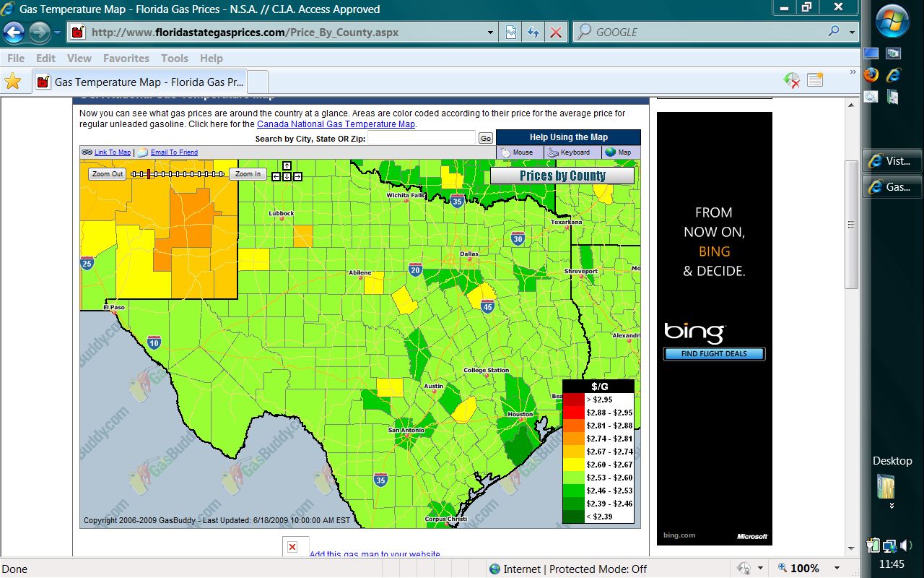Open the 100% zoom level dropdown
The image size is (924, 578).
pos(837,569)
